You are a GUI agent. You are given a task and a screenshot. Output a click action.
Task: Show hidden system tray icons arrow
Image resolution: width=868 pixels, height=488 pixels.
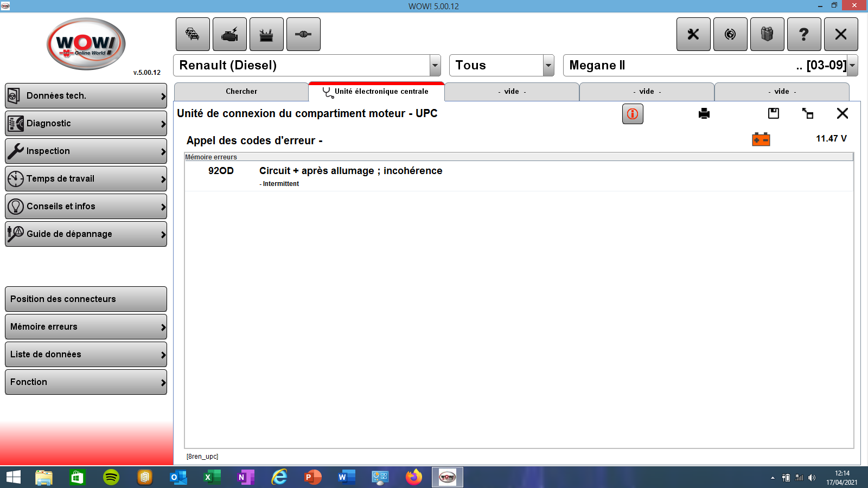(x=773, y=478)
